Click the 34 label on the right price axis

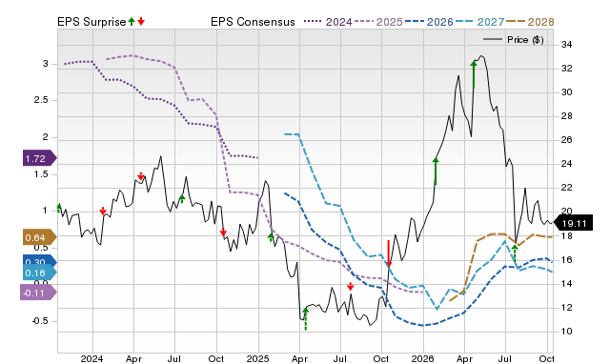(x=567, y=45)
